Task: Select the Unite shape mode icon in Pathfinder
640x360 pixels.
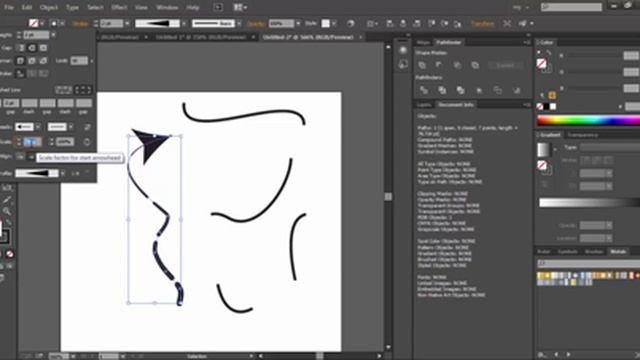Action: pos(422,65)
